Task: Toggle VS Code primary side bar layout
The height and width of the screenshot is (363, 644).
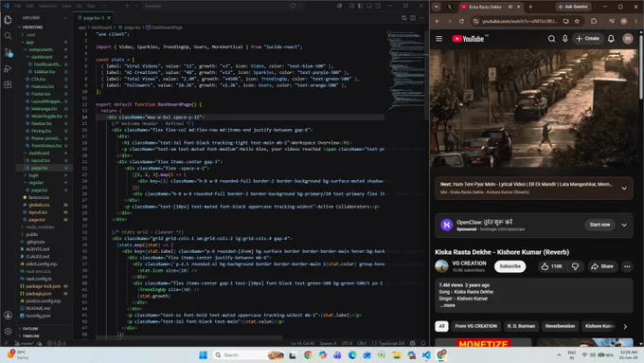Action: tap(360, 6)
